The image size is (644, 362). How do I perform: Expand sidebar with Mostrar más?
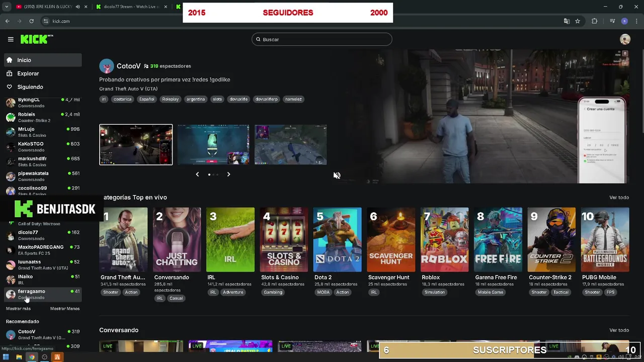point(18,309)
